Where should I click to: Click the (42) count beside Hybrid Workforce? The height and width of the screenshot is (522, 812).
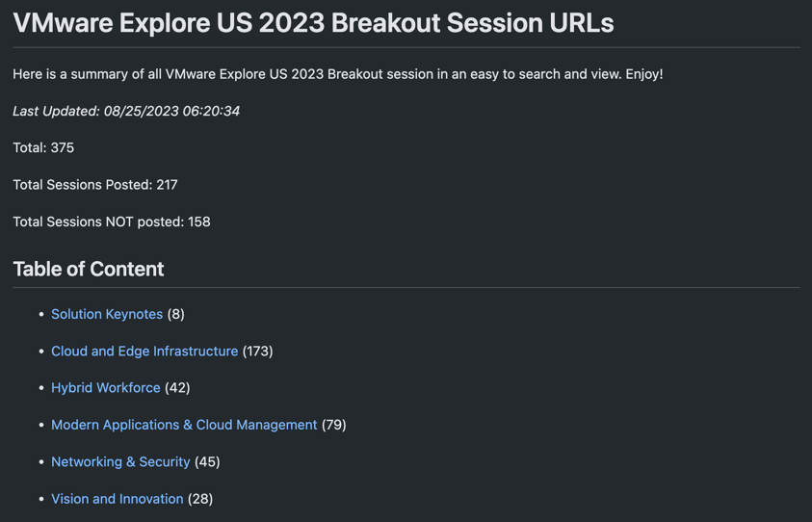tap(177, 388)
